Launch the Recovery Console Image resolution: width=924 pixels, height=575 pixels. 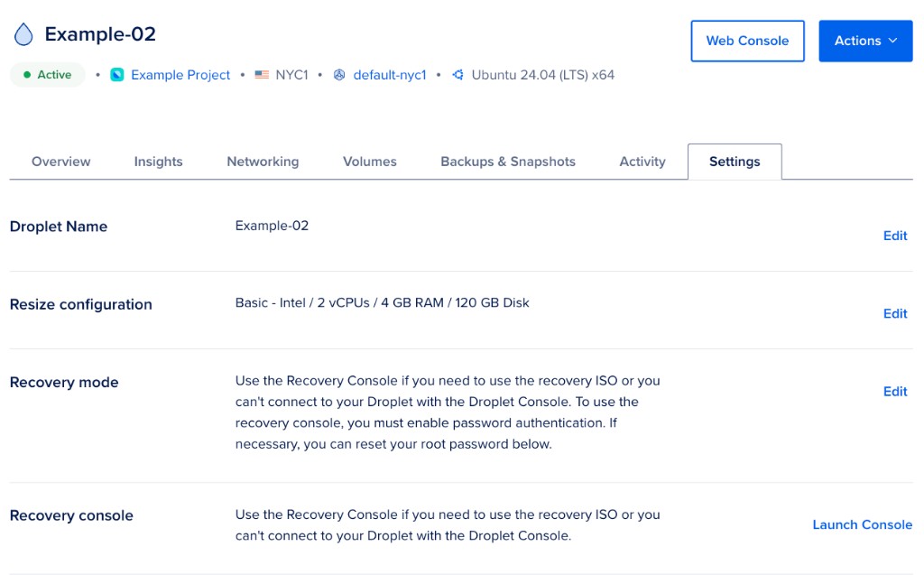862,524
